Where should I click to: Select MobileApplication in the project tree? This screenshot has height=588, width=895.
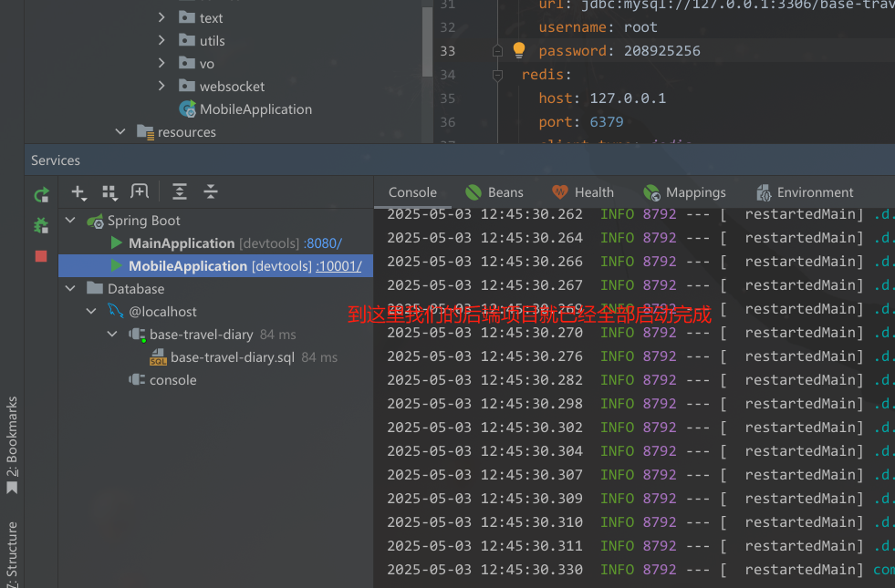click(x=255, y=109)
